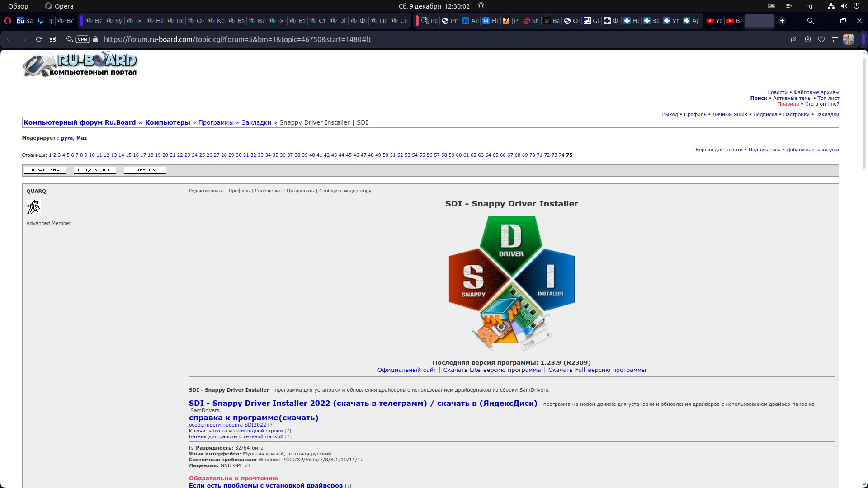Open the clock and calendar dropdown
Screen dimensions: 868x488
[434, 6]
